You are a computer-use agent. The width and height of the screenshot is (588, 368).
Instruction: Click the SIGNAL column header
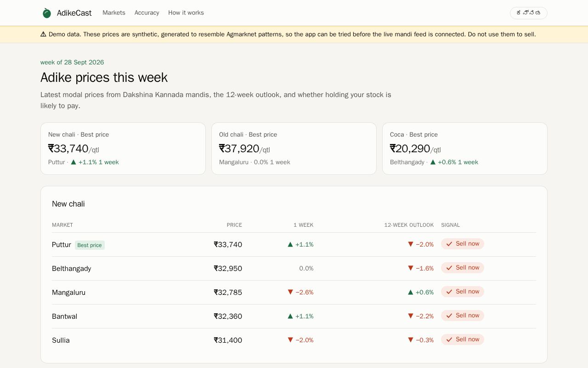point(450,225)
